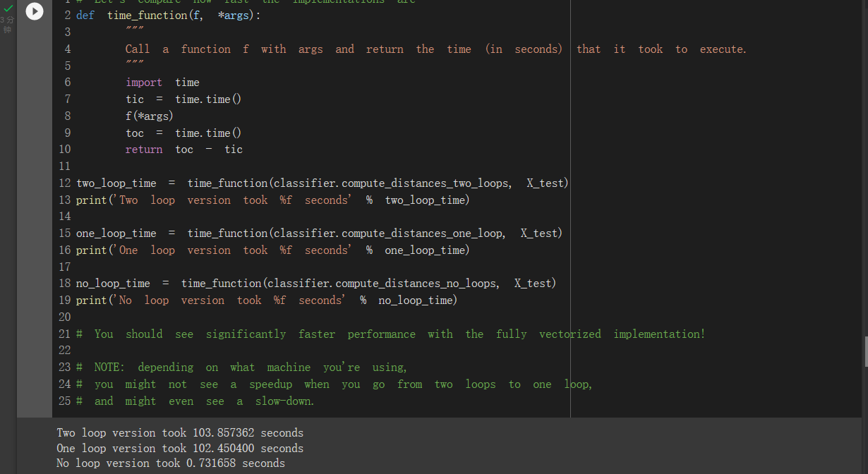Click the comment 'You should see significantly faster performance'
This screenshot has height=474, width=868.
point(391,334)
